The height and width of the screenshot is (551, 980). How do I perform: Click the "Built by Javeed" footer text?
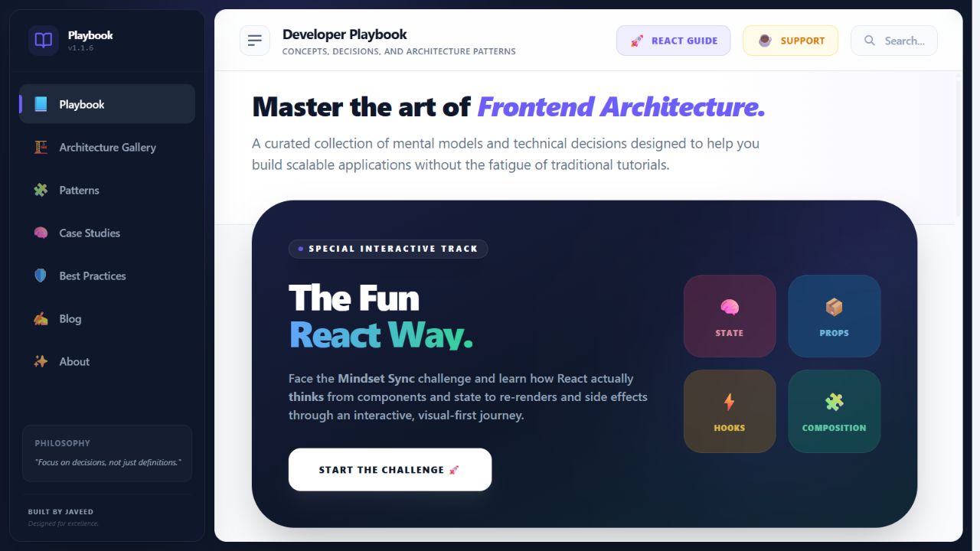60,512
